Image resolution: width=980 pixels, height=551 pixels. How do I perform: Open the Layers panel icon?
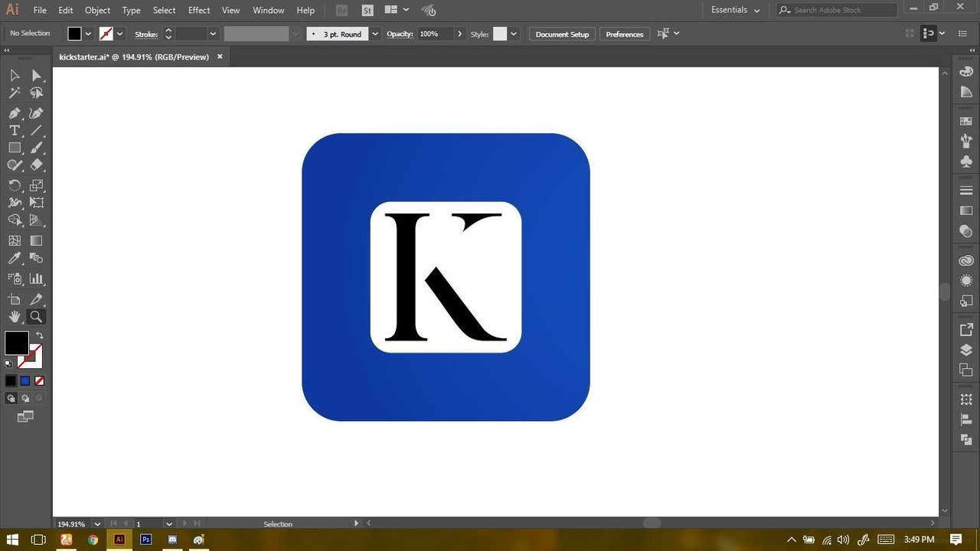click(x=965, y=350)
